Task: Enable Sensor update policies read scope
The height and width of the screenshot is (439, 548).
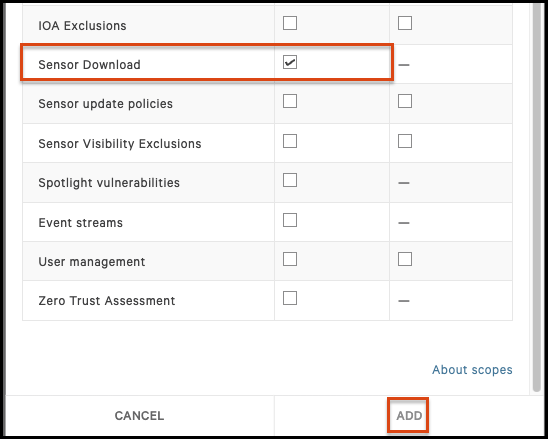Action: (290, 101)
